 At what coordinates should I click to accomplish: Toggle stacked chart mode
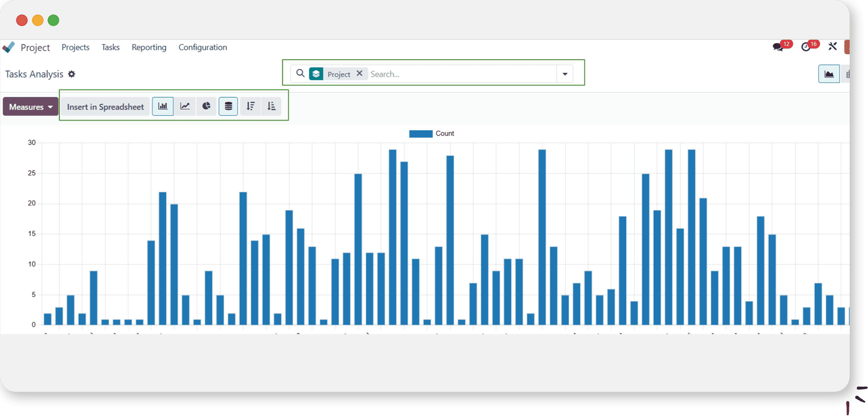click(228, 106)
